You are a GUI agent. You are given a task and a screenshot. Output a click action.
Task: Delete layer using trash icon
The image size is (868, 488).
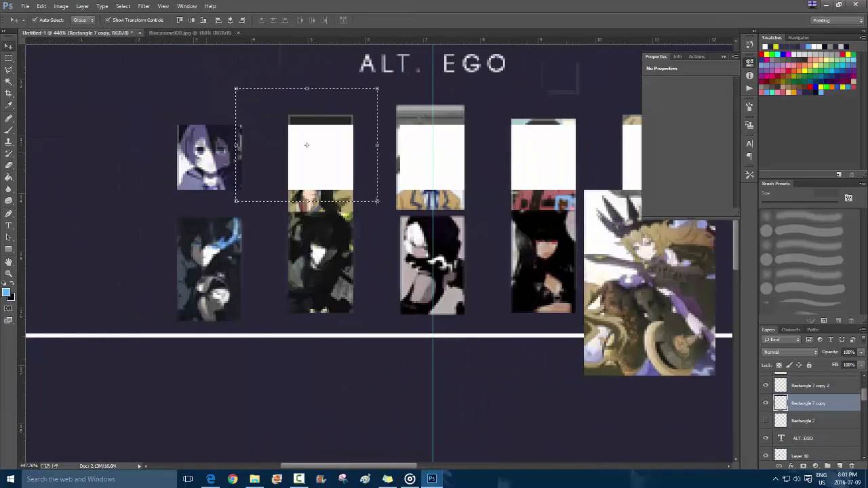[852, 466]
